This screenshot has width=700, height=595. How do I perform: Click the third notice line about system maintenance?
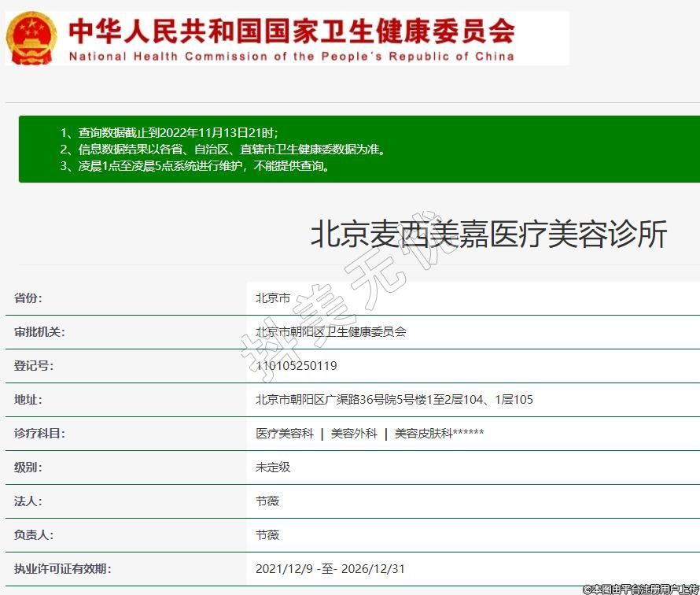[196, 166]
